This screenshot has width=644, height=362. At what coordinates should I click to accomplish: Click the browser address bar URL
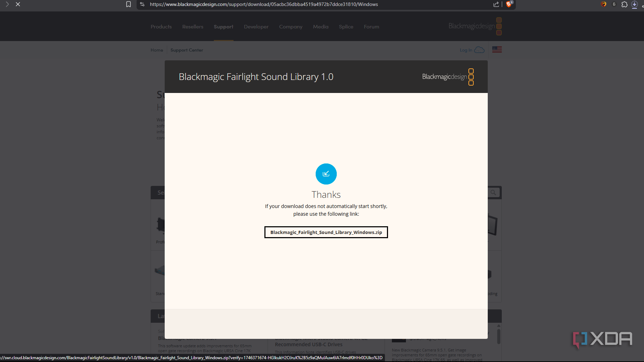pyautogui.click(x=264, y=4)
